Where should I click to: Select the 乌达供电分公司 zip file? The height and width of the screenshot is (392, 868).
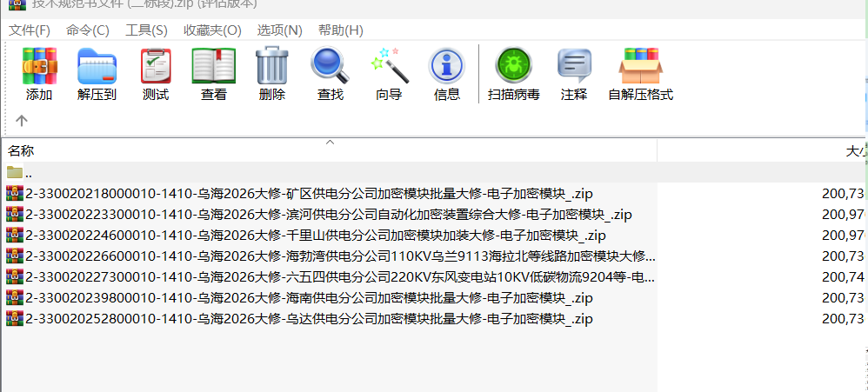[309, 319]
